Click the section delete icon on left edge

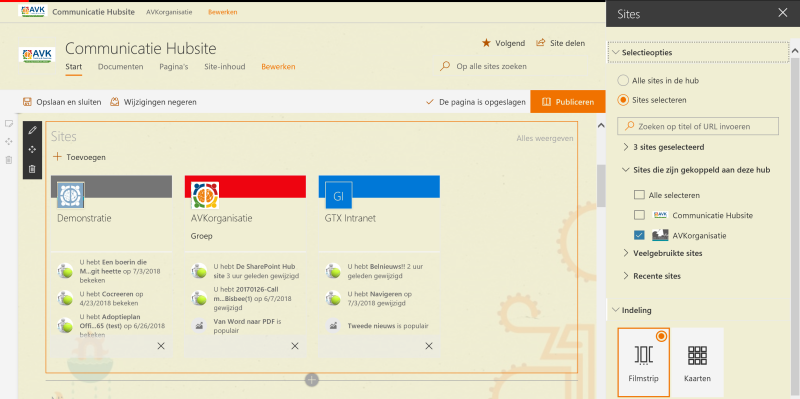[9, 160]
